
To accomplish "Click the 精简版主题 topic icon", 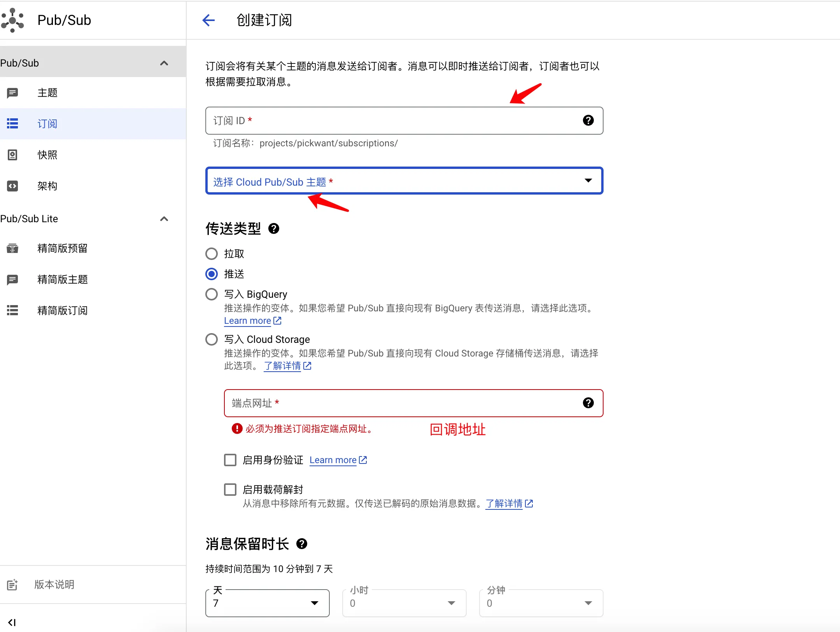I will [x=12, y=279].
